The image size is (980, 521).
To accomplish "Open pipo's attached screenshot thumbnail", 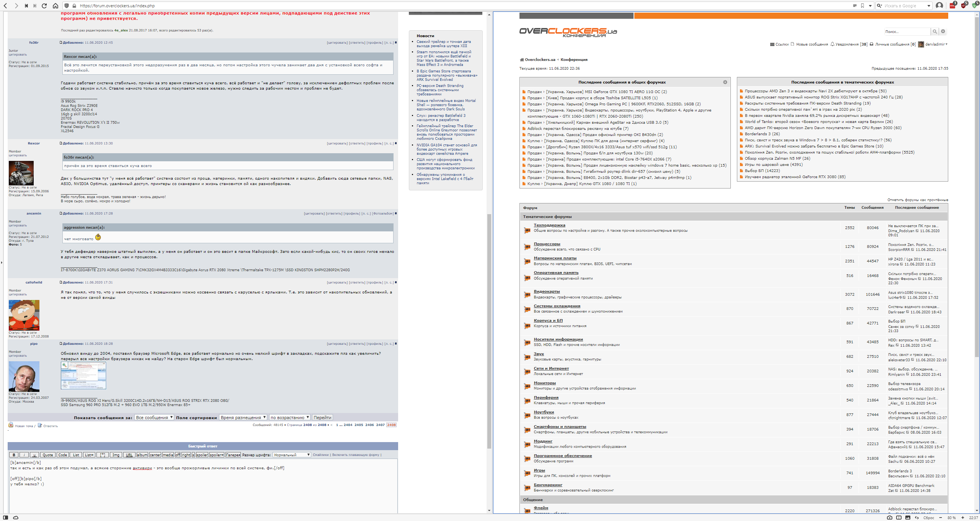I will tap(83, 376).
